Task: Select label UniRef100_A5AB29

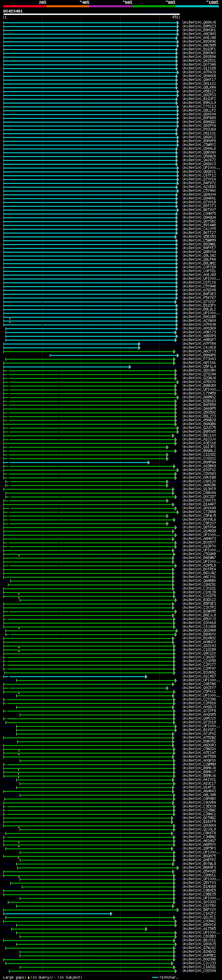Action: pyautogui.click(x=199, y=420)
